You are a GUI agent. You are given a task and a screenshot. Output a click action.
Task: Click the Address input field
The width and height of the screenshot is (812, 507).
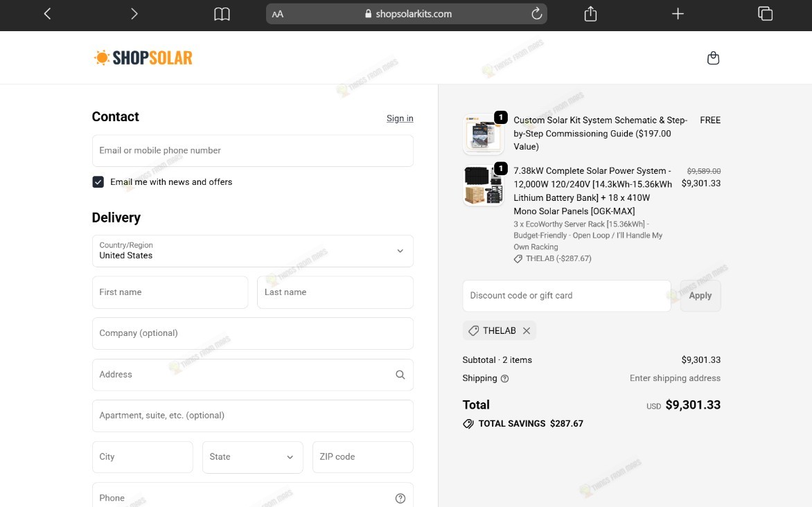(253, 375)
